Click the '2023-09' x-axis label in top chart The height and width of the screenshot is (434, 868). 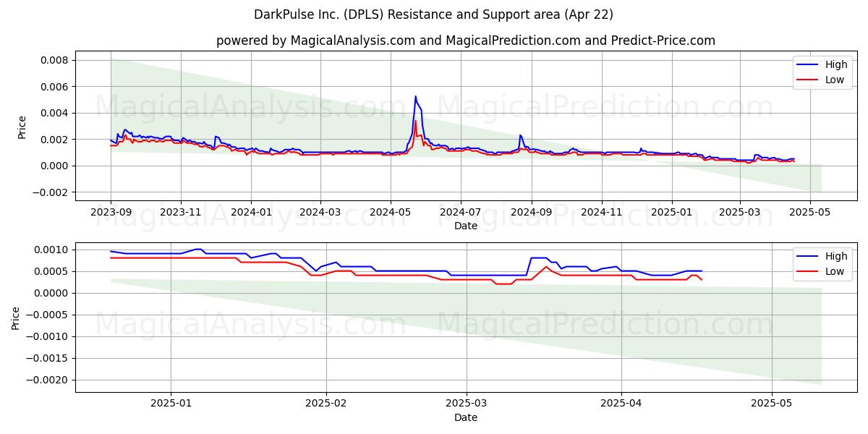[111, 213]
